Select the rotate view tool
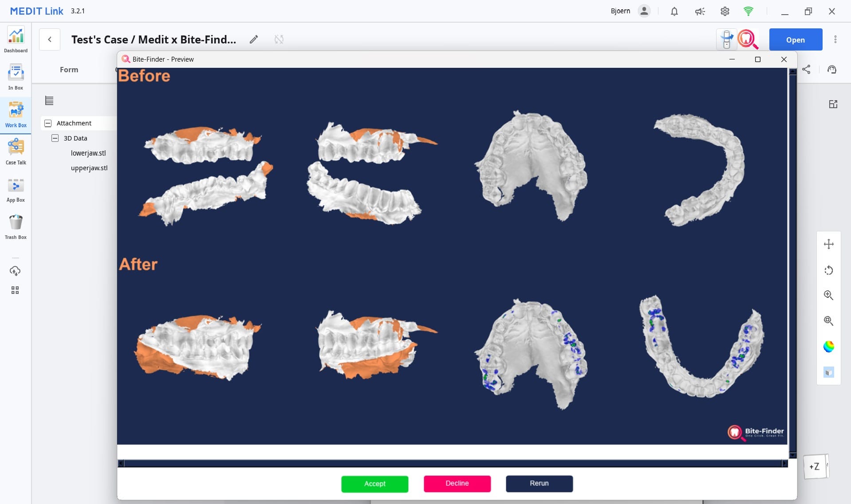Viewport: 851px width, 504px height. (829, 270)
